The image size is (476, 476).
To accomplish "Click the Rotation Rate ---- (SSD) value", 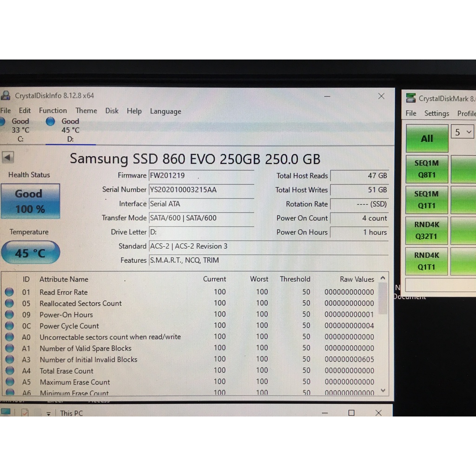I will [359, 204].
